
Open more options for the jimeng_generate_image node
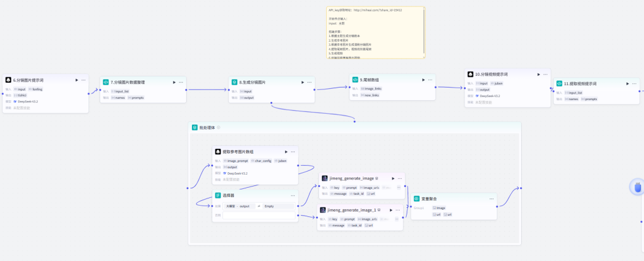[x=400, y=179]
